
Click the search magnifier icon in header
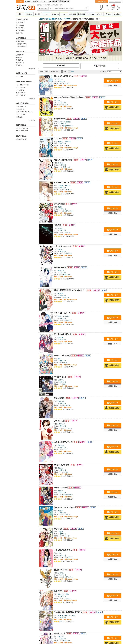[86, 8]
